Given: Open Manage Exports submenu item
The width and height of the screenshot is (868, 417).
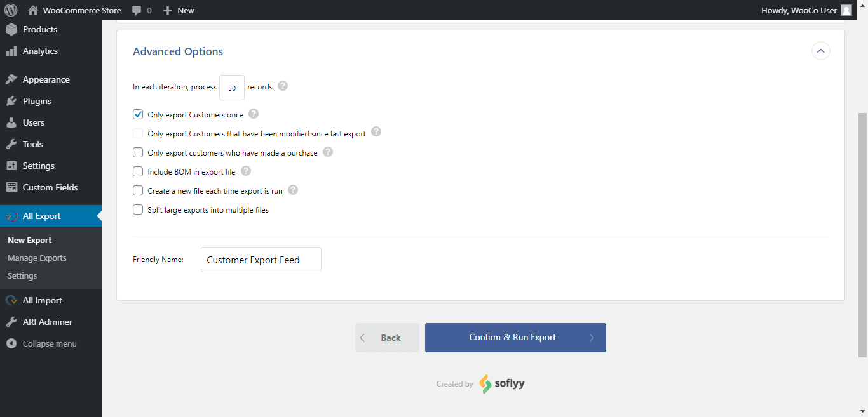Looking at the screenshot, I should pos(37,258).
